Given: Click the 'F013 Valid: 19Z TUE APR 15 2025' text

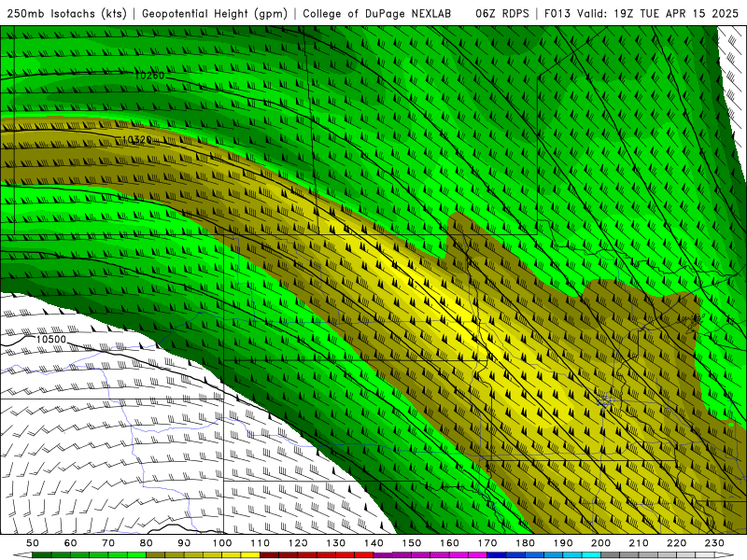Looking at the screenshot, I should click(x=641, y=13).
